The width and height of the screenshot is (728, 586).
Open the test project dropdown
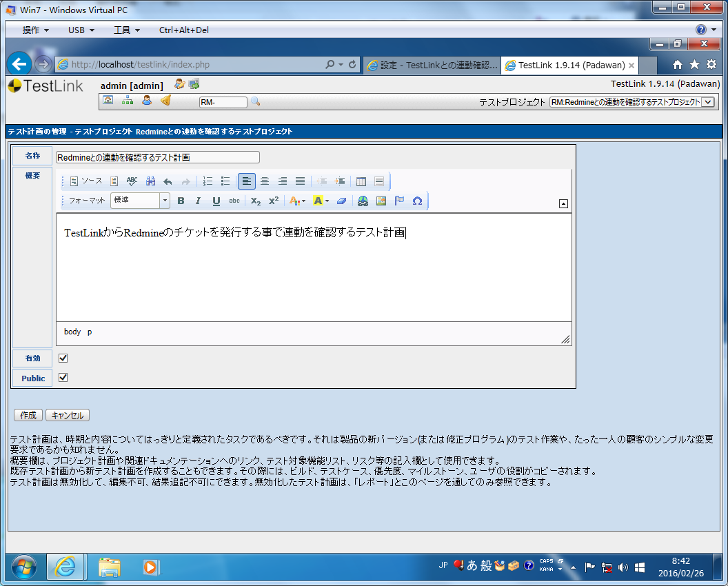coord(632,102)
